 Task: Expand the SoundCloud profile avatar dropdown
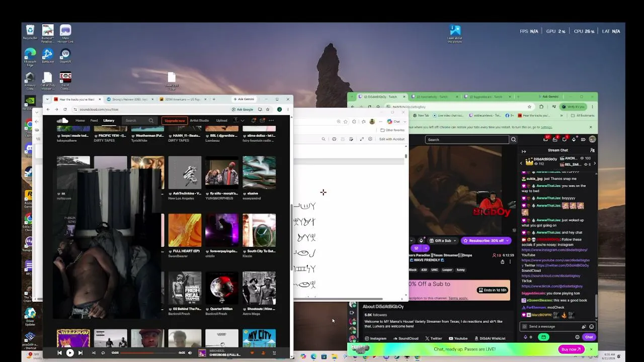(x=238, y=121)
